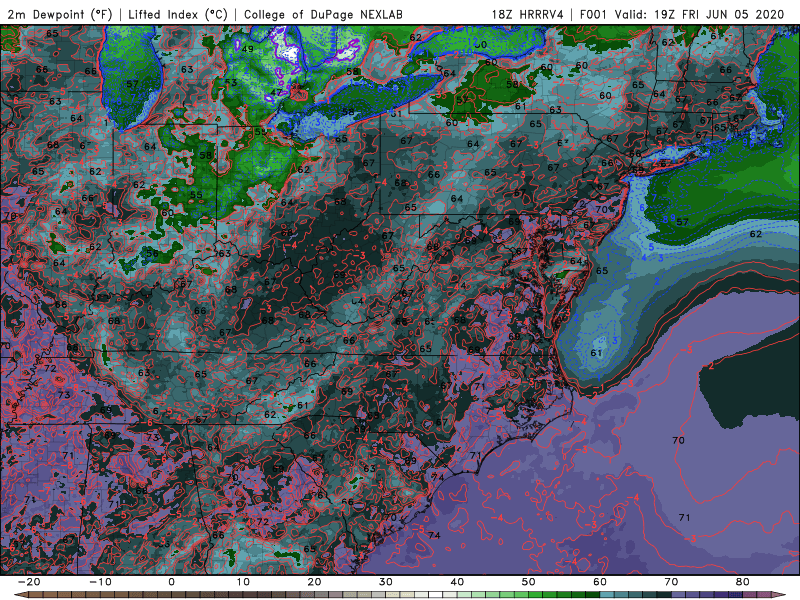Click the 47 dewpoint value on the map
The width and height of the screenshot is (800, 600).
(276, 92)
